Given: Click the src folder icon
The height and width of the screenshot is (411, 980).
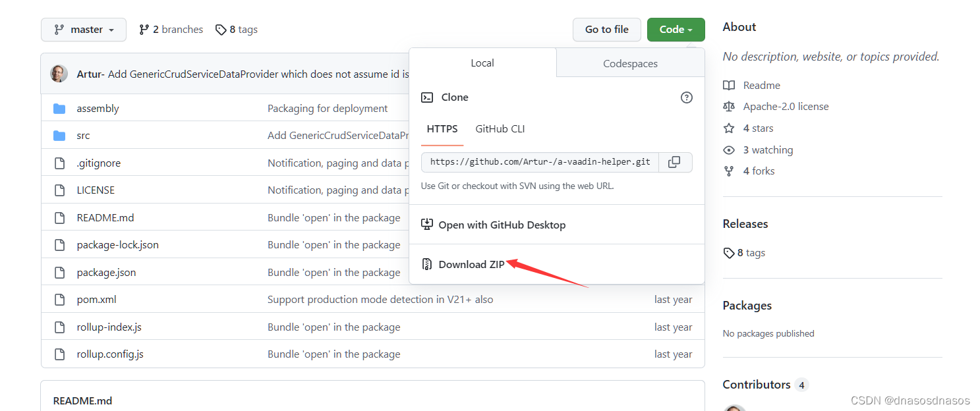Looking at the screenshot, I should click(59, 136).
